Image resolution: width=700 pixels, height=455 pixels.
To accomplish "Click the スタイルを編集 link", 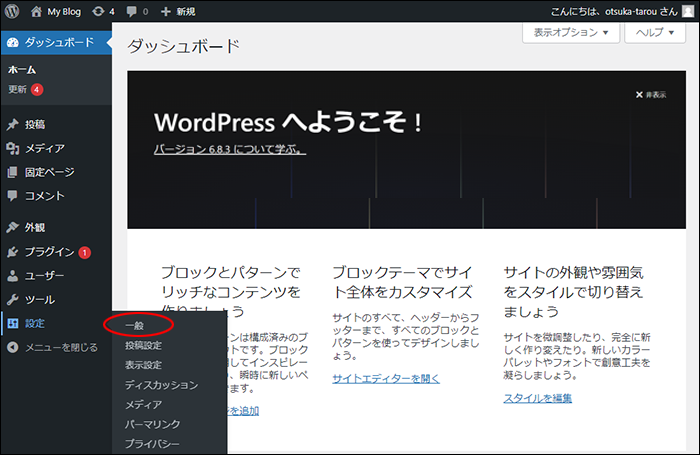I will pos(538,398).
